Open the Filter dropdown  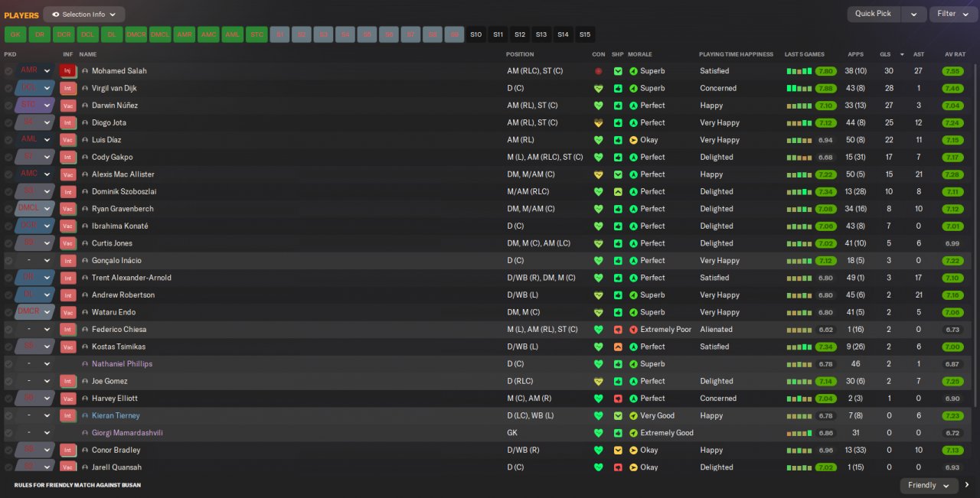coord(953,14)
